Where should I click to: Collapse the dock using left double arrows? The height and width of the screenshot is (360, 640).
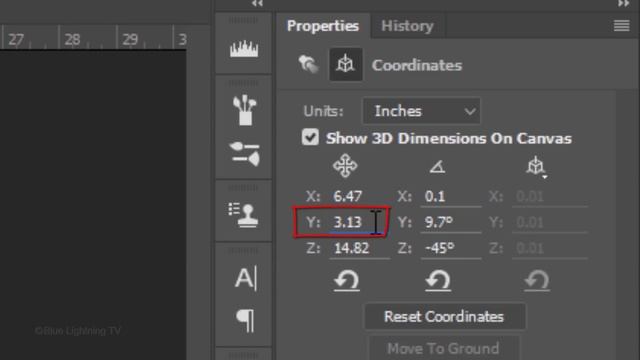click(x=257, y=4)
